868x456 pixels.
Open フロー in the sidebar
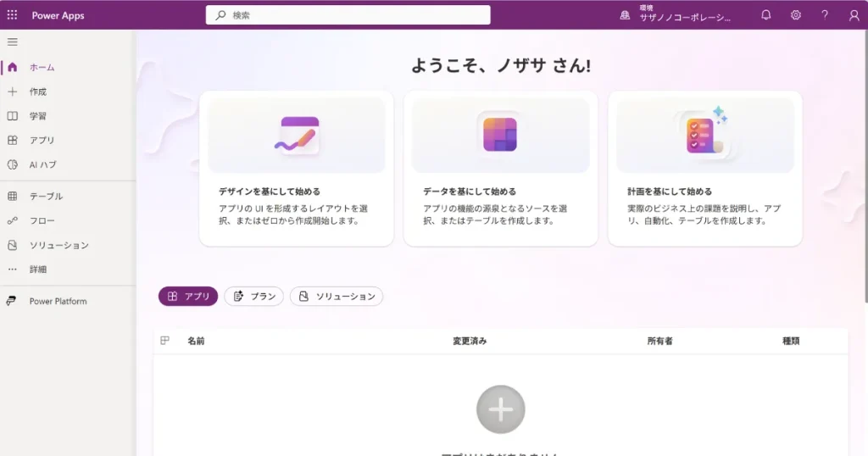(x=42, y=220)
